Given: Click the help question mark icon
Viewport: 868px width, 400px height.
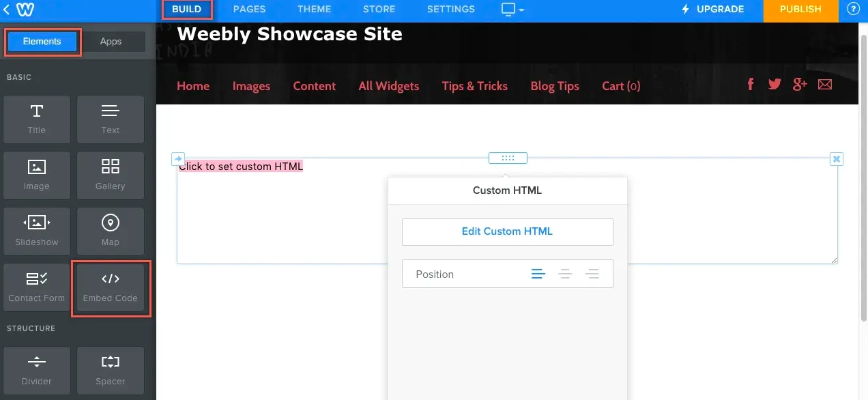Looking at the screenshot, I should 853,10.
